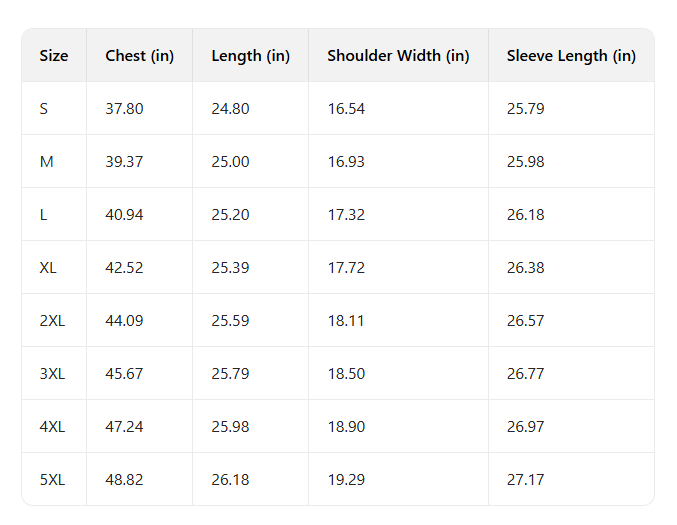Click the Shoulder Width (in) header
This screenshot has width=677, height=525.
click(x=398, y=56)
